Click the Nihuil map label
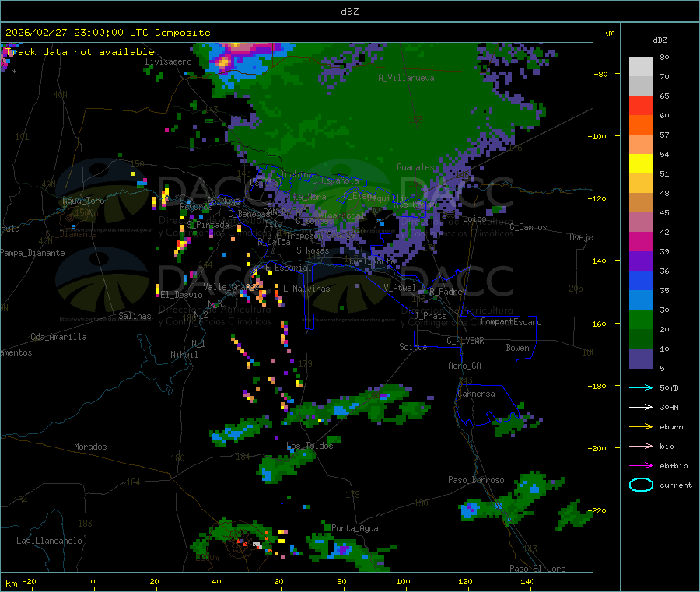Screen dimensions: 700x592 pyautogui.click(x=184, y=355)
